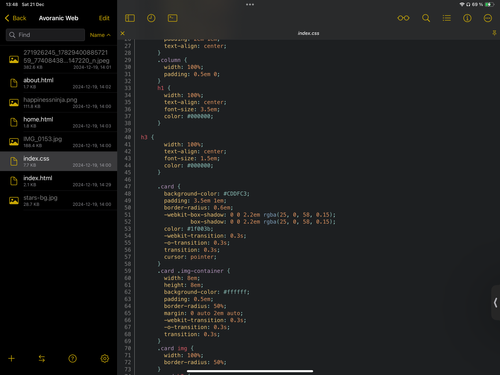Screen dimensions: 500x375
Task: Tap the three-dot multitasking menu
Action: coord(250,5)
